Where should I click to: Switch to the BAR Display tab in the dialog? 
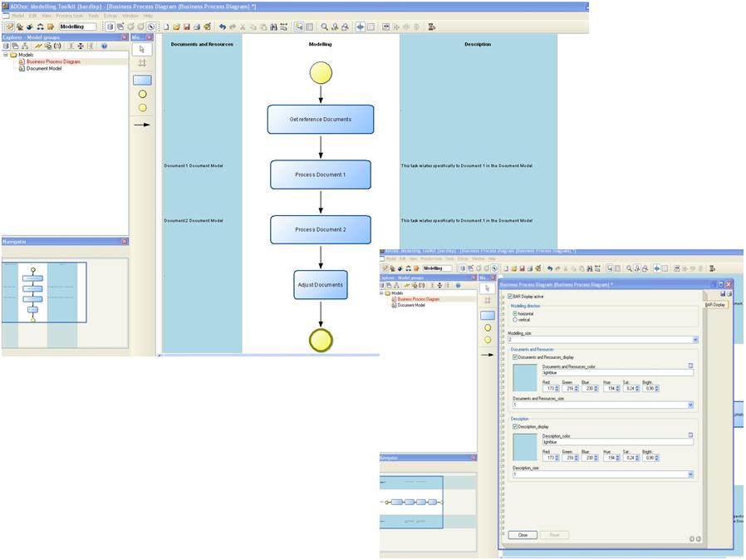tap(715, 304)
